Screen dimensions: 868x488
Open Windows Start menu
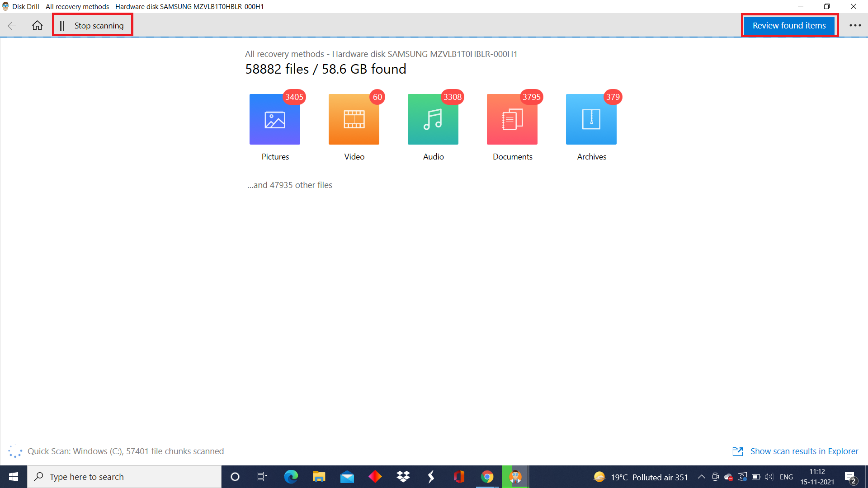point(14,477)
